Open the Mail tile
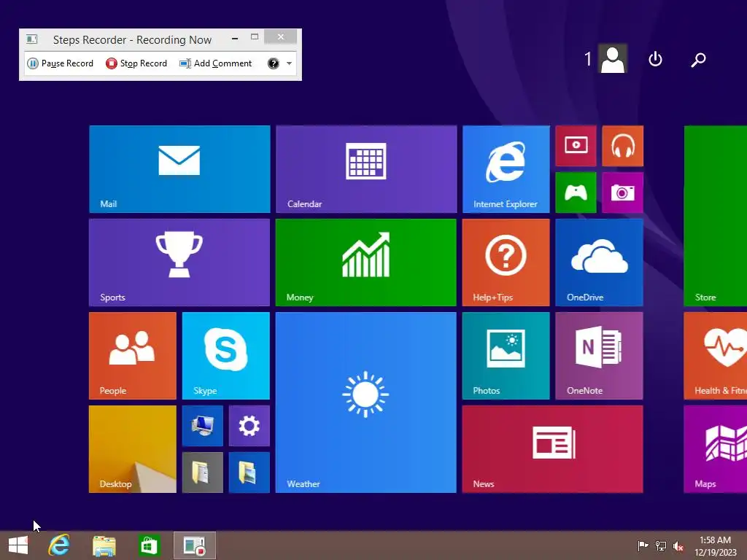The width and height of the screenshot is (747, 560). tap(179, 169)
